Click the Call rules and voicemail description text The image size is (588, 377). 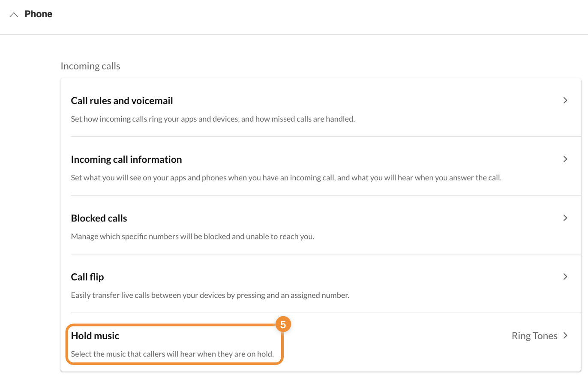click(213, 119)
